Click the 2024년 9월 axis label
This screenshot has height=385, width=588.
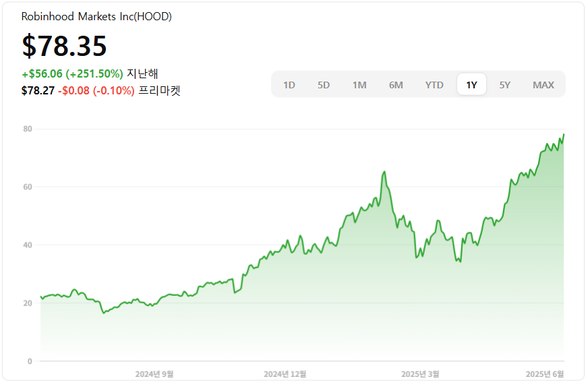154,374
